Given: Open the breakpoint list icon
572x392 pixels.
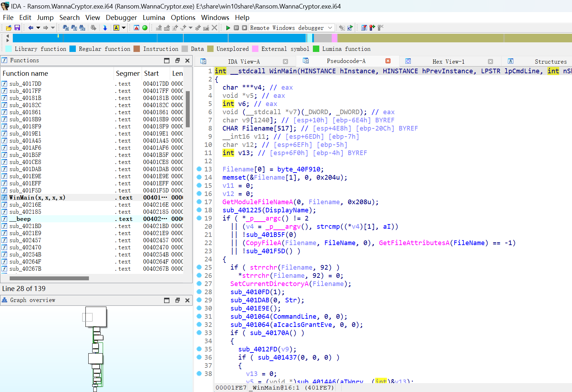Looking at the screenshot, I should [x=364, y=28].
